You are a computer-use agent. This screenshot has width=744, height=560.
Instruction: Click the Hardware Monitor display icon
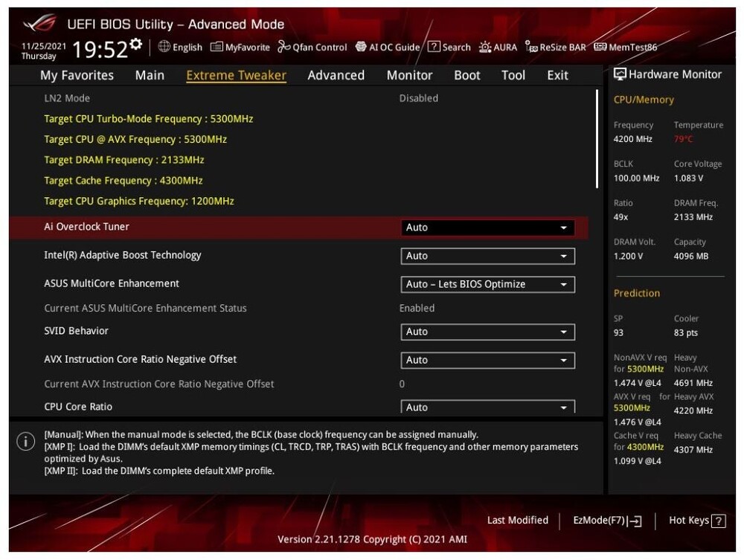click(620, 74)
